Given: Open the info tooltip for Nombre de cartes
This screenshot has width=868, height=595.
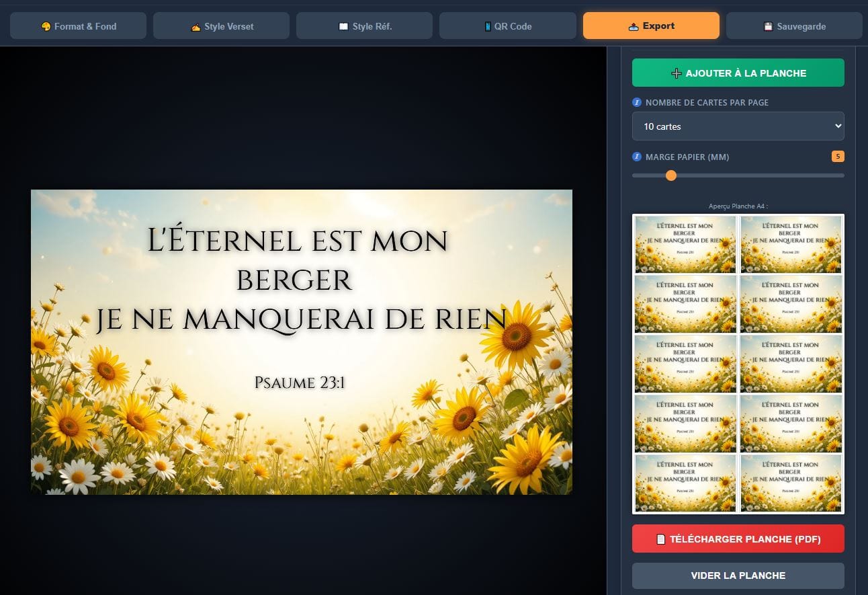Looking at the screenshot, I should (x=637, y=102).
